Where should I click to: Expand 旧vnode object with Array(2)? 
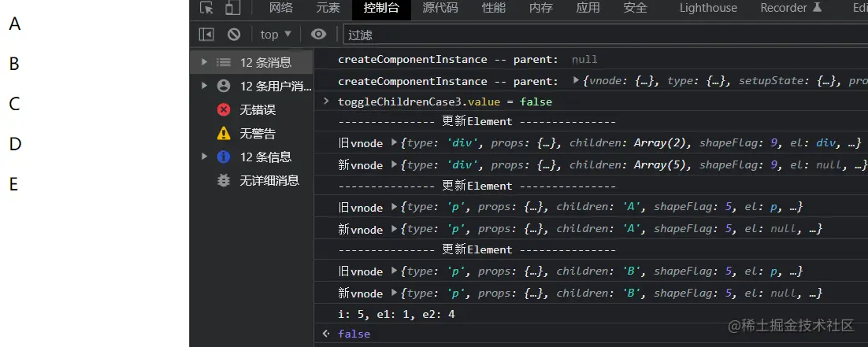pos(394,142)
